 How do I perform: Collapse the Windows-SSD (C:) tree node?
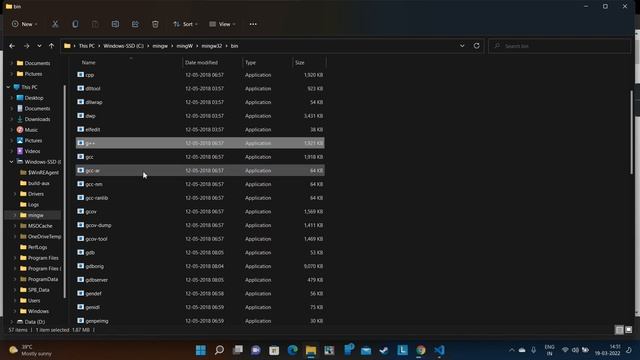click(x=11, y=162)
